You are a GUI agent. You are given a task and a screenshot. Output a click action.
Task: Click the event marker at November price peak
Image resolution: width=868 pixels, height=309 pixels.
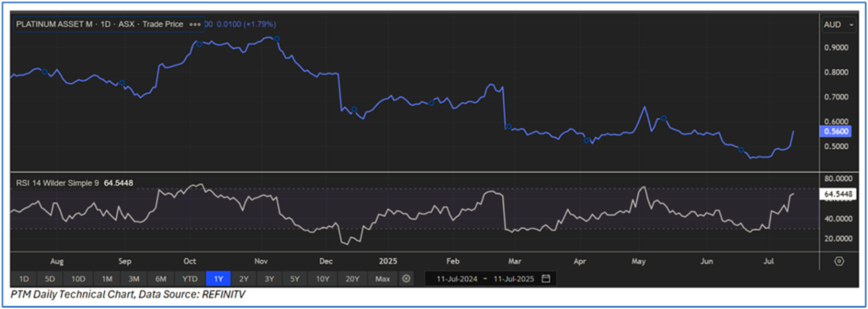(277, 39)
